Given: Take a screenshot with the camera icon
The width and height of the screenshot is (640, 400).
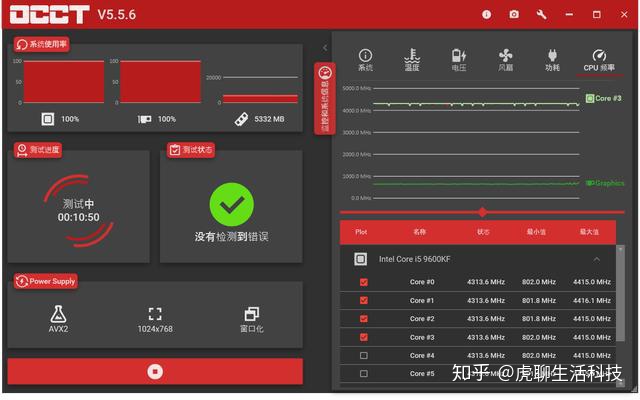Looking at the screenshot, I should tap(514, 15).
